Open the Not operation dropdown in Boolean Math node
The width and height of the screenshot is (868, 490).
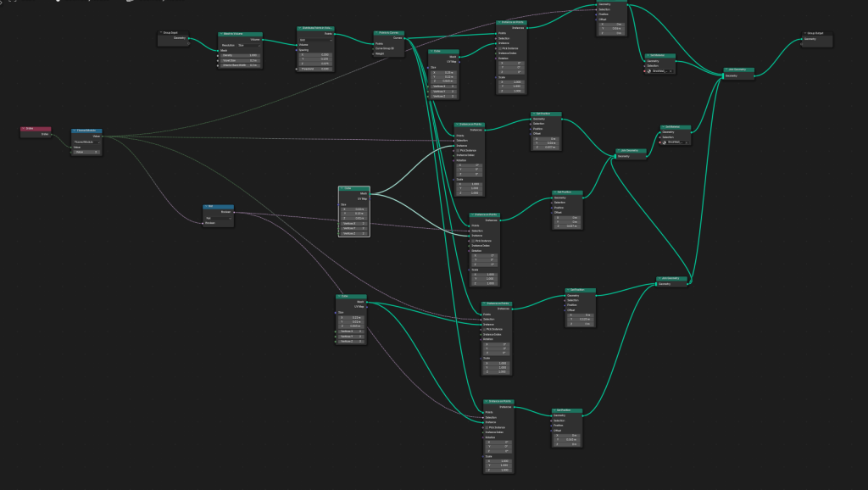219,217
